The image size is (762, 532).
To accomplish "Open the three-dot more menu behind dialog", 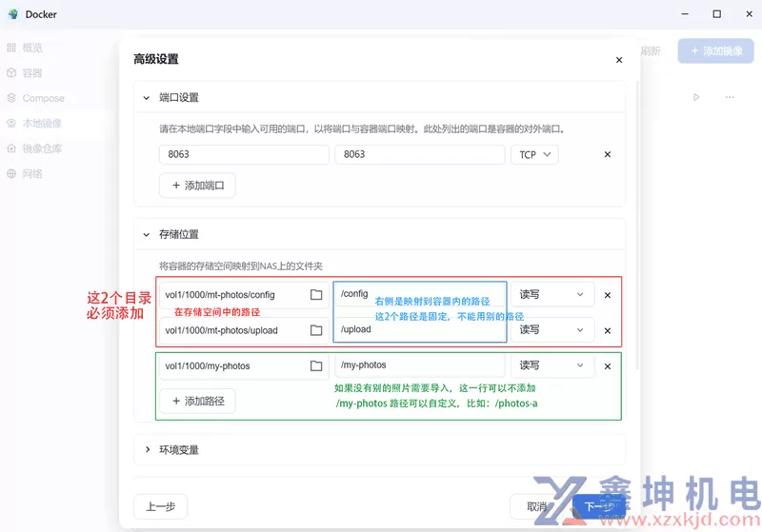I will 730,97.
